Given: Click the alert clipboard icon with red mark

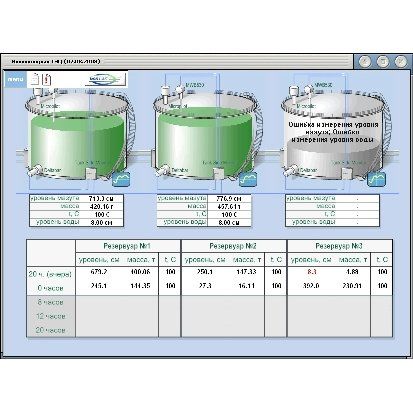Looking at the screenshot, I should pyautogui.click(x=47, y=79).
